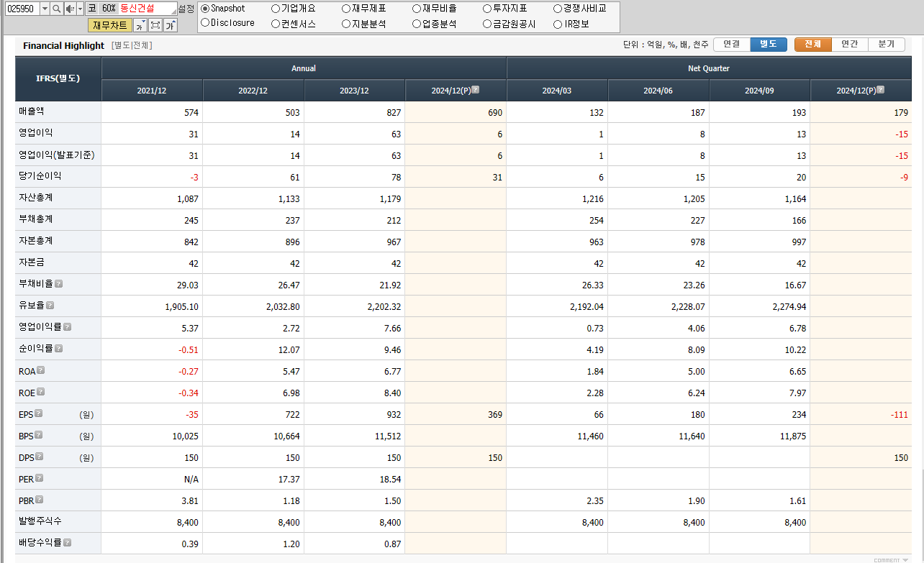Image resolution: width=924 pixels, height=563 pixels.
Task: Decrease font size with small 가 icon
Action: coord(140,25)
